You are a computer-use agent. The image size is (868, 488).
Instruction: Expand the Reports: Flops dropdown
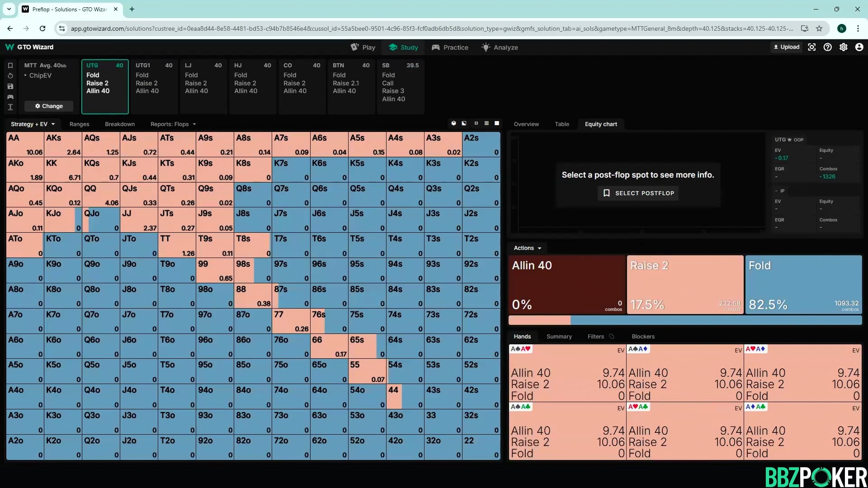[173, 124]
